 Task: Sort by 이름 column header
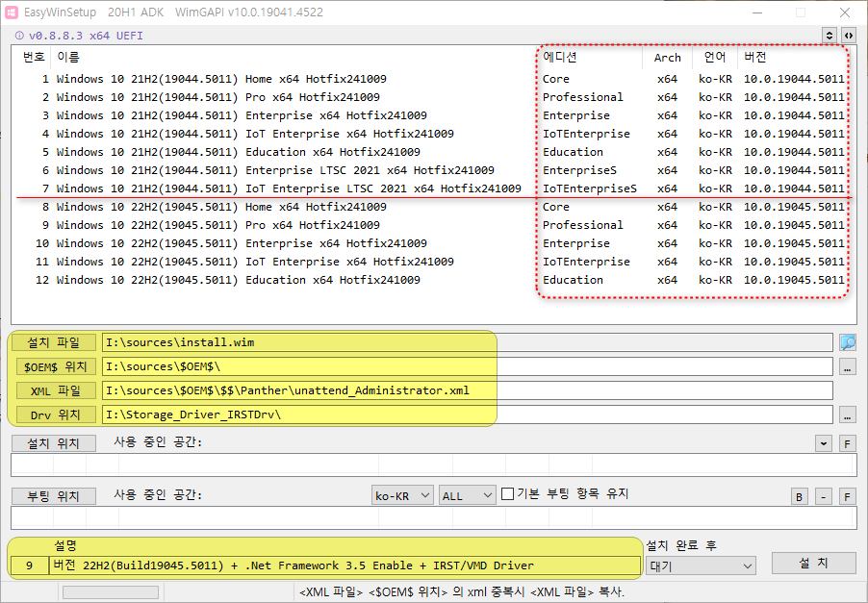(294, 57)
